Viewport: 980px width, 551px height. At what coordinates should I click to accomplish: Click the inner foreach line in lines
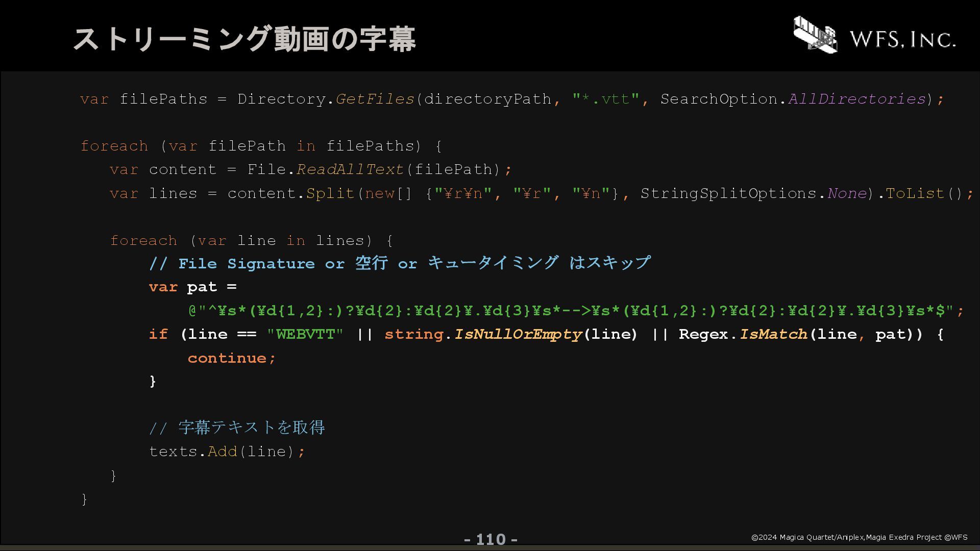252,240
